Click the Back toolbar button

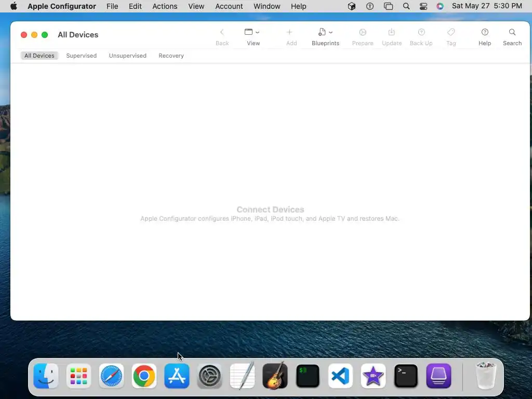(x=222, y=37)
